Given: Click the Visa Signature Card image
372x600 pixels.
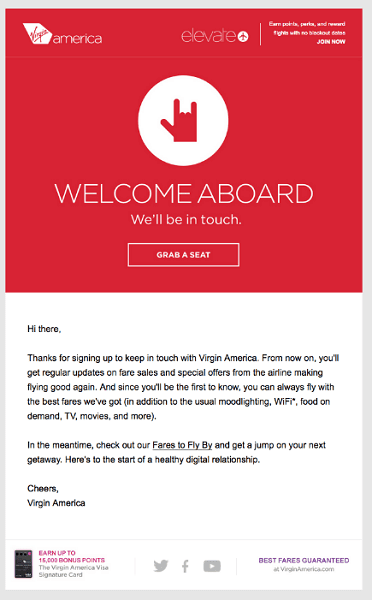Looking at the screenshot, I should (24, 564).
